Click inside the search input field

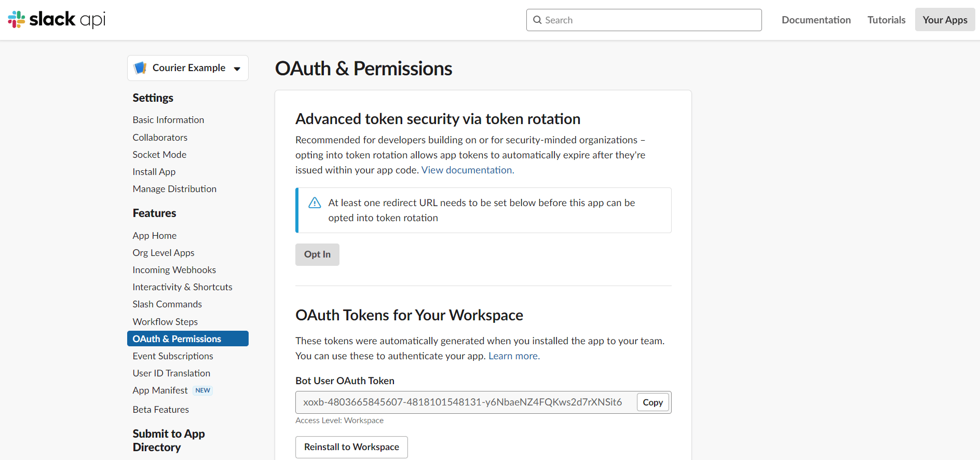(x=644, y=20)
